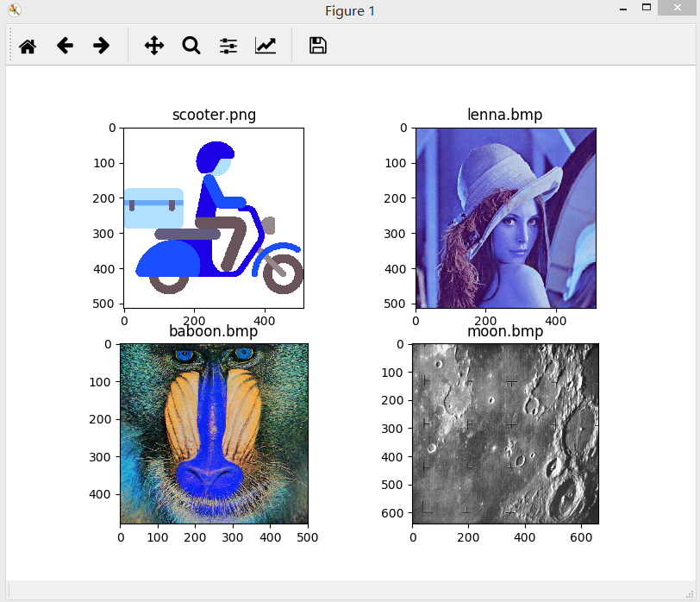Close the Figure 1 window
The height and width of the screenshot is (602, 700).
point(678,8)
